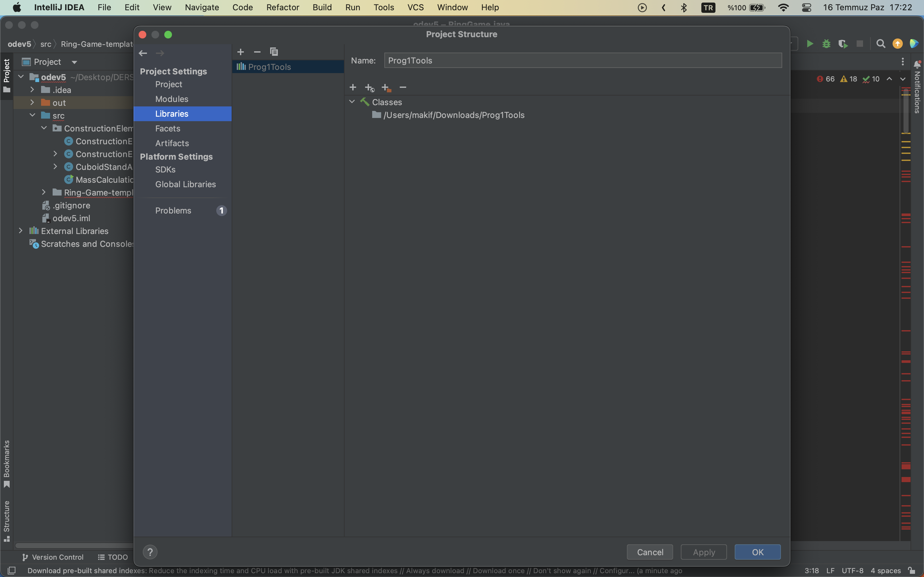Click add library root from URL icon
Screen dimensions: 924x577
pos(369,88)
